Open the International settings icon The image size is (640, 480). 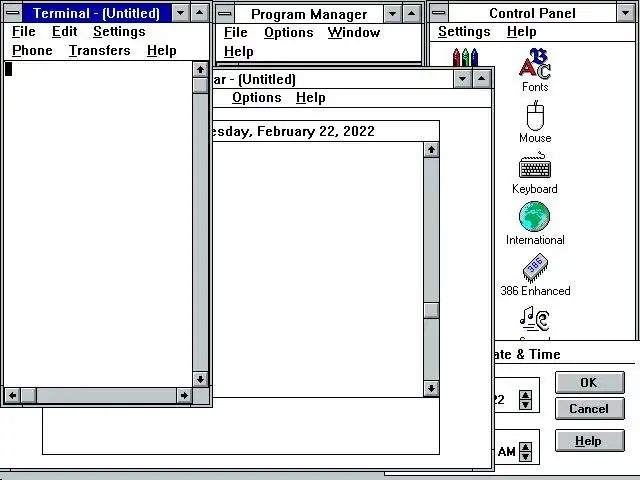click(x=535, y=224)
